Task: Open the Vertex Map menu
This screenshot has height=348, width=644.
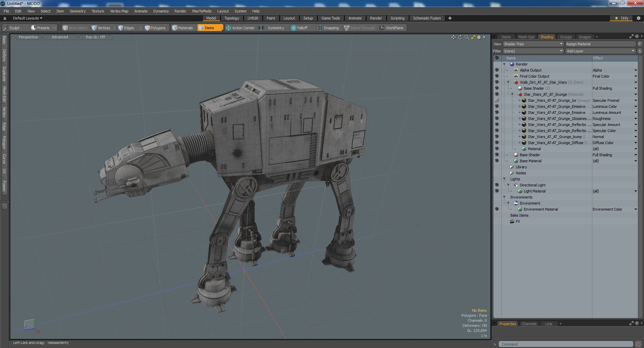Action: coord(119,11)
